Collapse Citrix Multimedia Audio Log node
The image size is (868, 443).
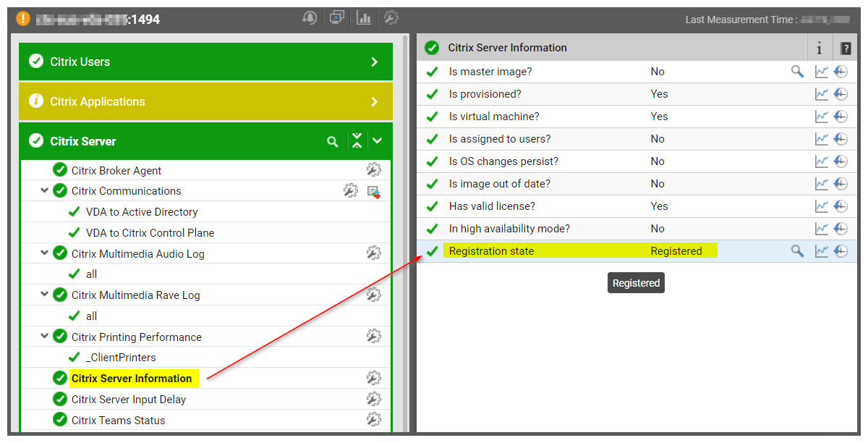pyautogui.click(x=44, y=253)
